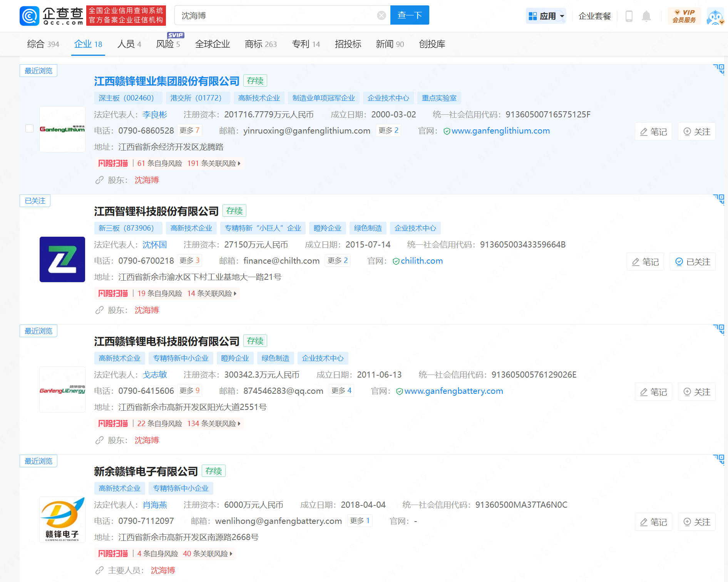Visit chilith.com website
Screen dimensions: 728x582
pos(422,261)
